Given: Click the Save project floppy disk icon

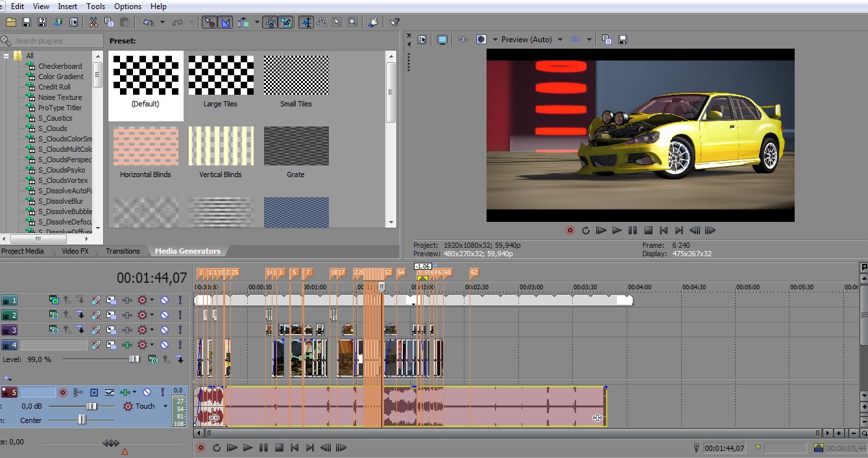Looking at the screenshot, I should 27,22.
